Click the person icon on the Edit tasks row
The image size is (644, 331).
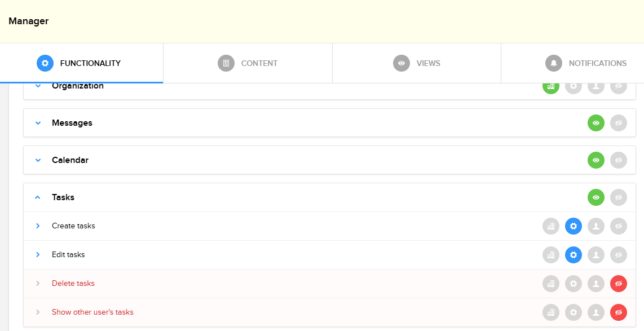pyautogui.click(x=596, y=254)
